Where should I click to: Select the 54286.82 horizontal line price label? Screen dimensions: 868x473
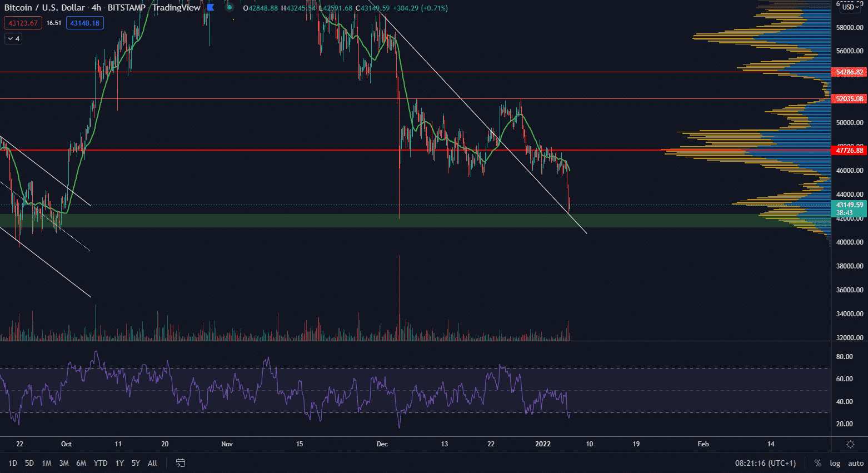850,72
